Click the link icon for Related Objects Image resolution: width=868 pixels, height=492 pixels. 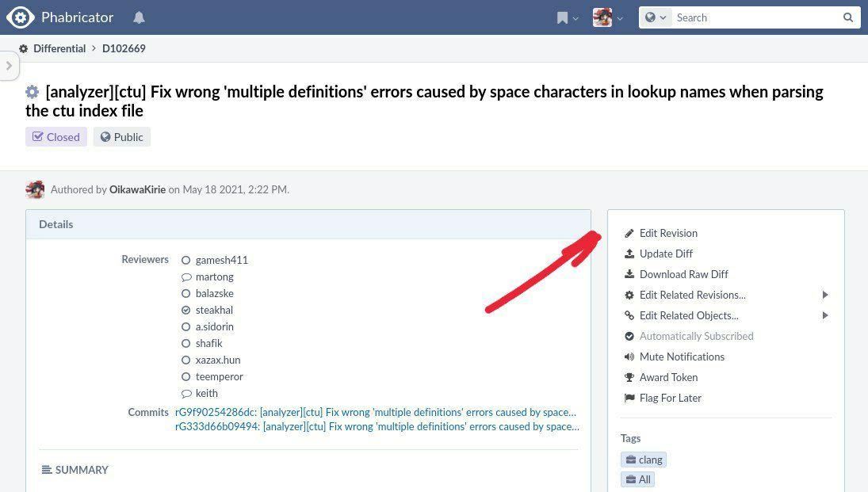(629, 315)
